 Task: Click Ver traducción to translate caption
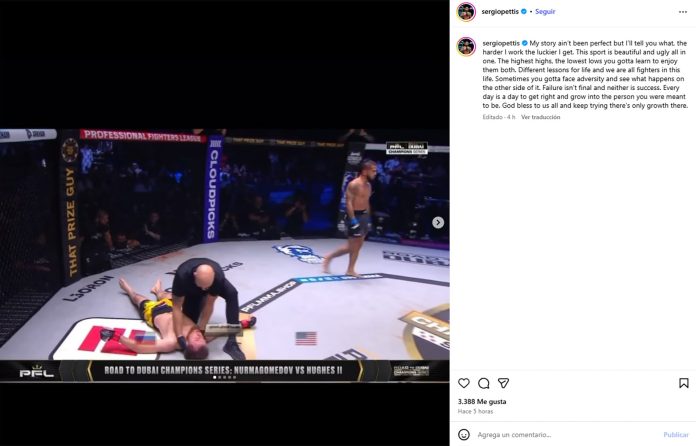pos(541,117)
